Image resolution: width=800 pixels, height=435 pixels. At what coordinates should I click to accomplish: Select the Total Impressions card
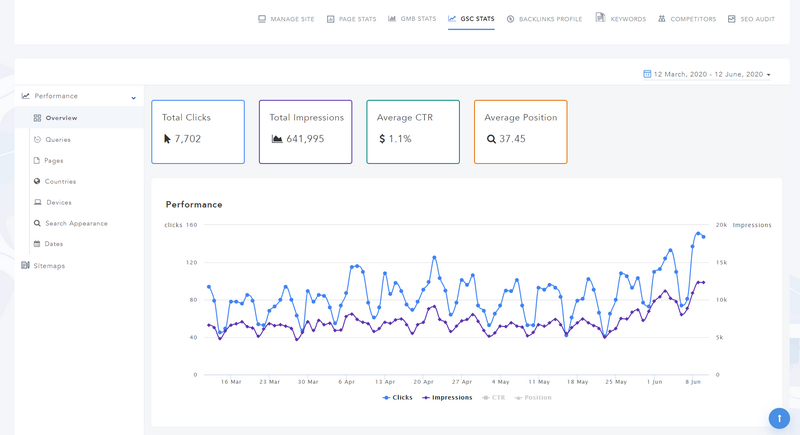[x=306, y=132]
